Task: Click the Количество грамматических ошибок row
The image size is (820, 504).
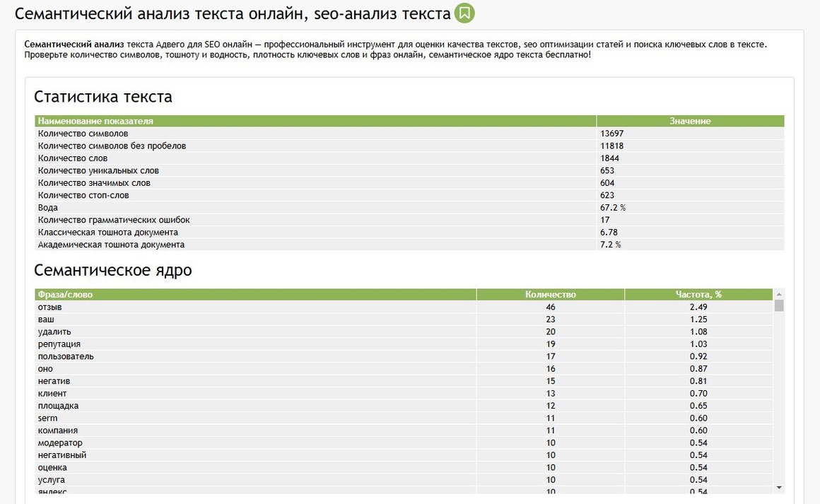Action: (409, 220)
